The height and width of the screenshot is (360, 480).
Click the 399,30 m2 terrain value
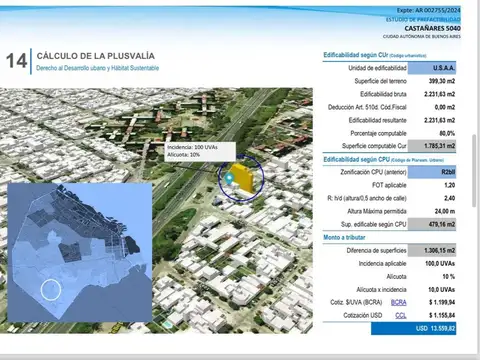(x=442, y=81)
